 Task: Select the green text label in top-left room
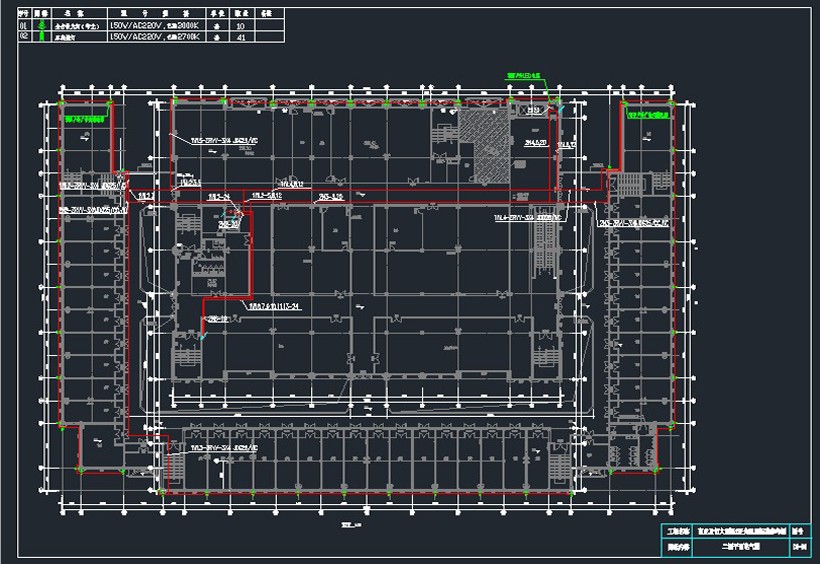pyautogui.click(x=85, y=117)
